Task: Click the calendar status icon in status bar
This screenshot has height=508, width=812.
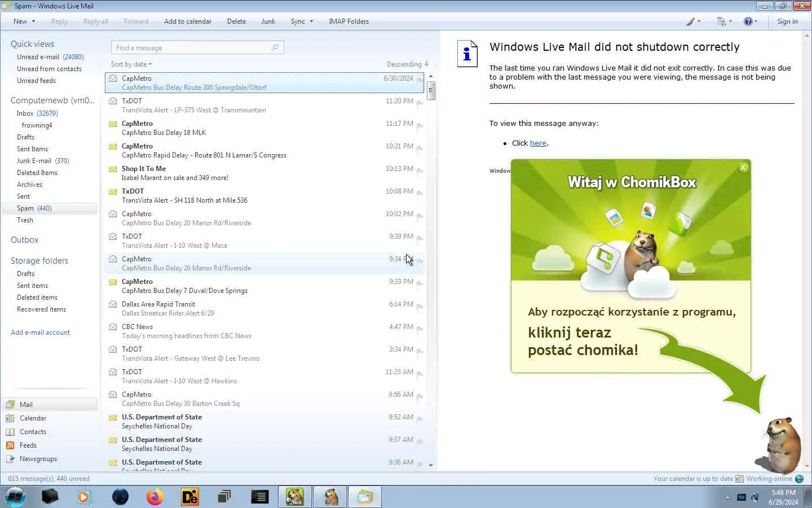Action: click(739, 479)
